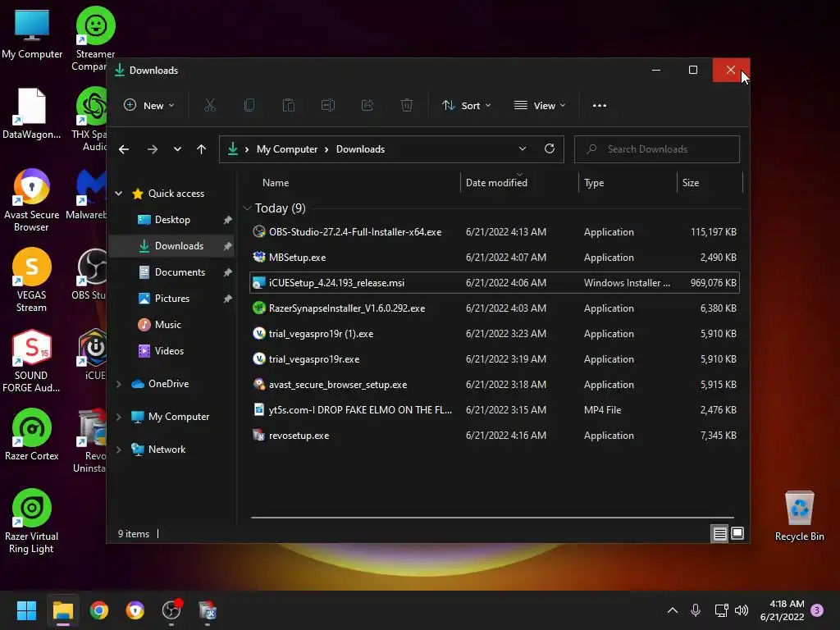Open Razer Cortex desktop shortcut
Image resolution: width=840 pixels, height=630 pixels.
[32, 435]
